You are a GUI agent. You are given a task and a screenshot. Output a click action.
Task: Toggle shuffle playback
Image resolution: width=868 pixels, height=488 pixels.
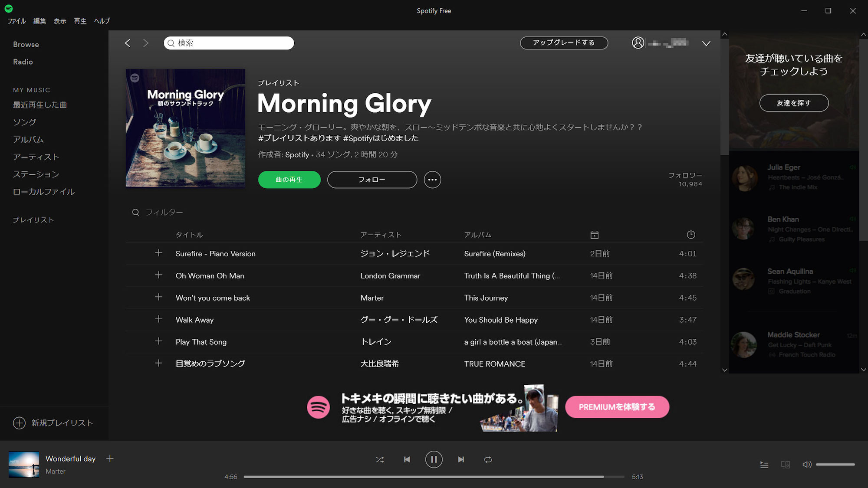pos(380,459)
